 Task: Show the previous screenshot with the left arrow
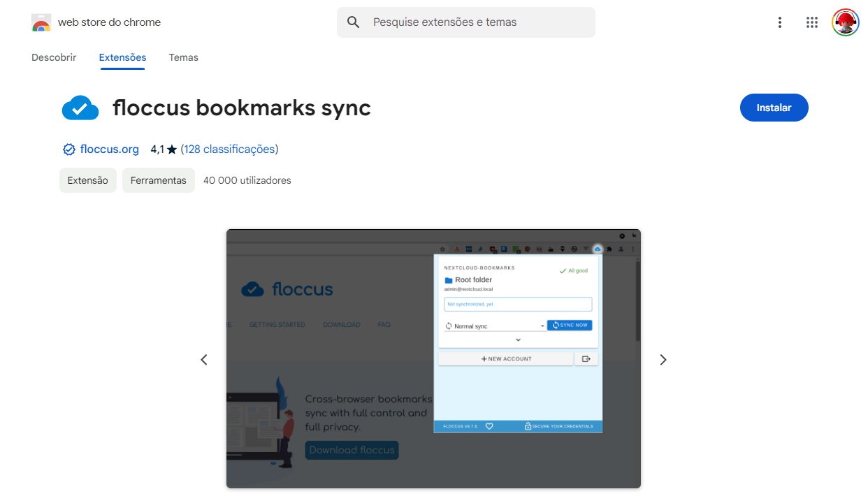(204, 360)
